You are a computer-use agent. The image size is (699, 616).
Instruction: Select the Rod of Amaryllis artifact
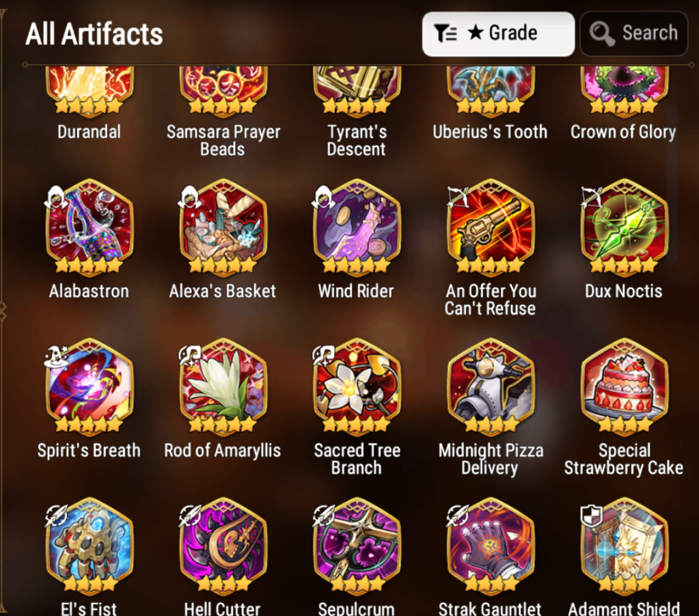[223, 385]
